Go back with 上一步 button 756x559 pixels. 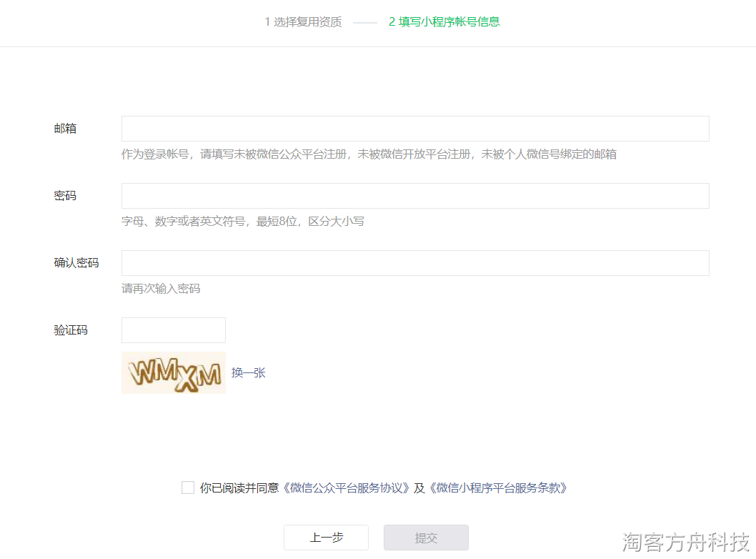[x=326, y=538]
